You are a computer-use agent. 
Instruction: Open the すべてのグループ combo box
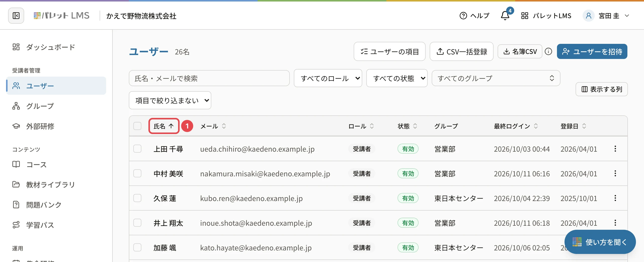pos(496,78)
